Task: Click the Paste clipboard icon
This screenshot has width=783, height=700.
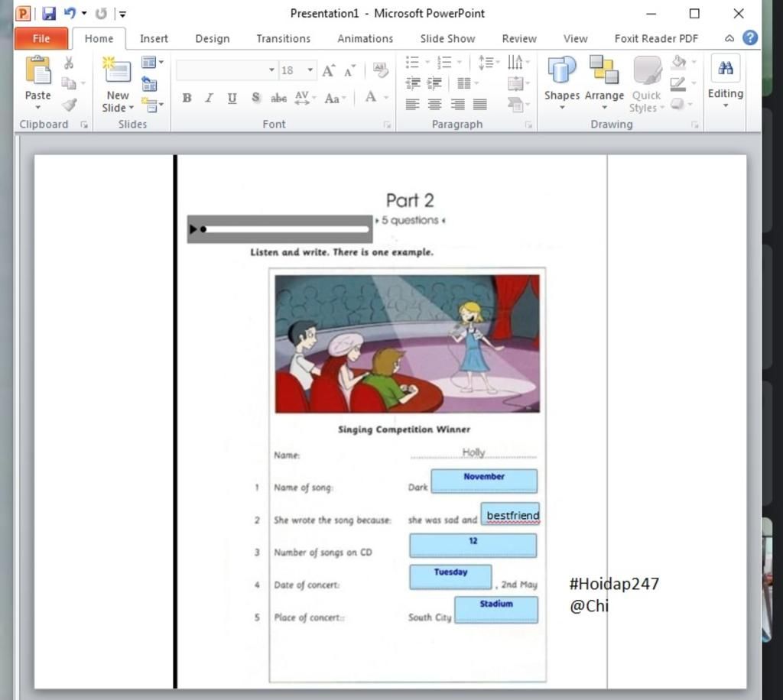Action: click(38, 70)
